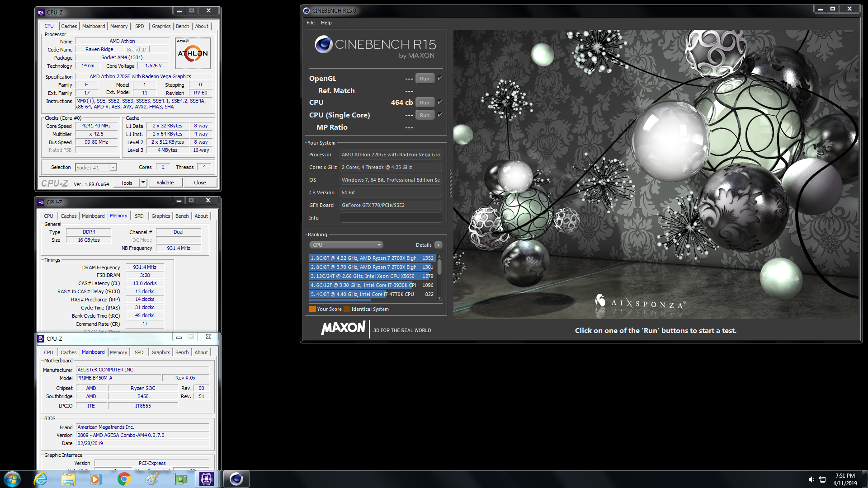Select ranking row Core i7-4770K
Image resolution: width=868 pixels, height=488 pixels.
[x=372, y=294]
